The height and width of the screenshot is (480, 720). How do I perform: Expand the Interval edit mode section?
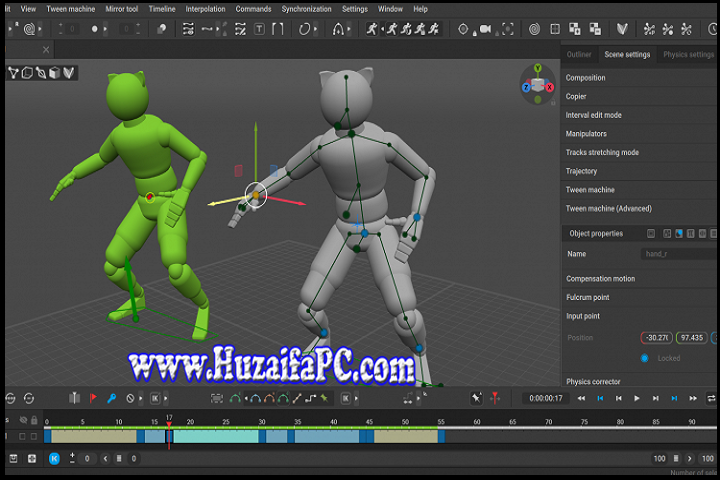pyautogui.click(x=638, y=115)
